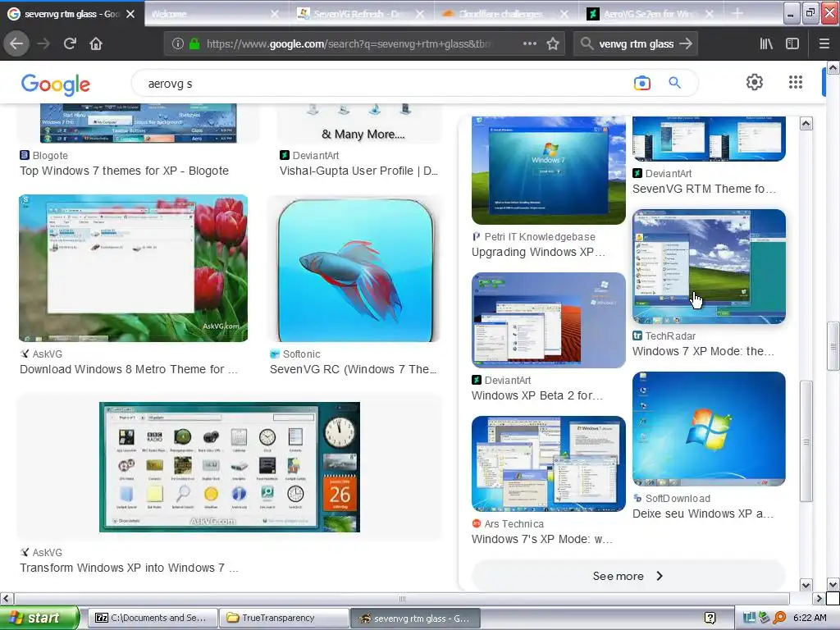Open Deixe seu Windows XP link

703,514
